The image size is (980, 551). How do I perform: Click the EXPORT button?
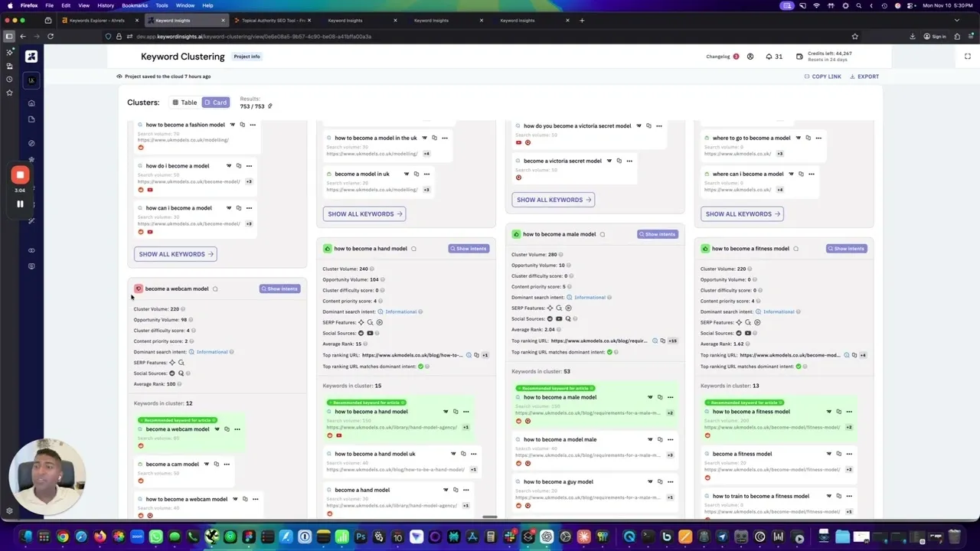tap(864, 77)
